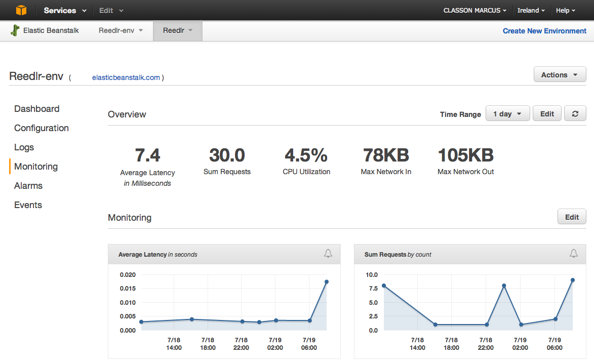Open the CLASSON MARCUS account menu
This screenshot has width=594, height=364.
475,10
